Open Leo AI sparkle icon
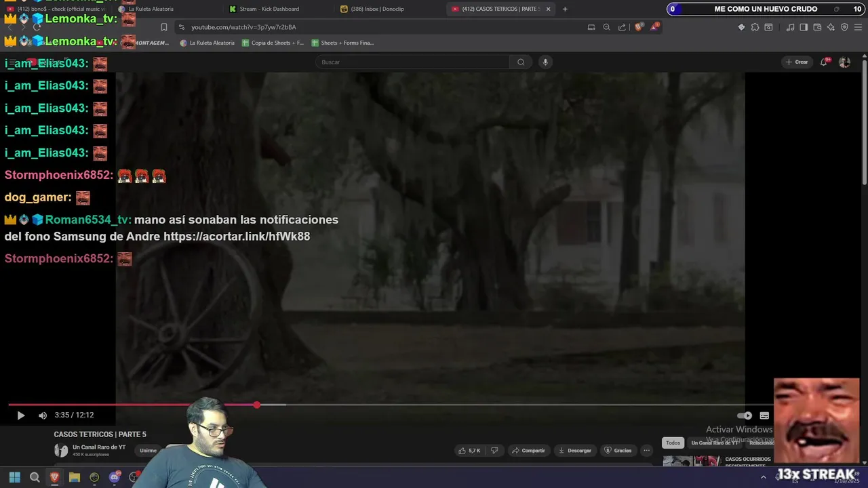Screen dimensions: 868x488 tap(831, 27)
